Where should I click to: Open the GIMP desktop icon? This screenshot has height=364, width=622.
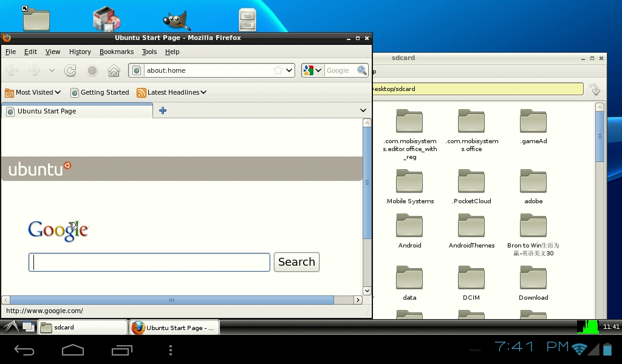(x=177, y=20)
